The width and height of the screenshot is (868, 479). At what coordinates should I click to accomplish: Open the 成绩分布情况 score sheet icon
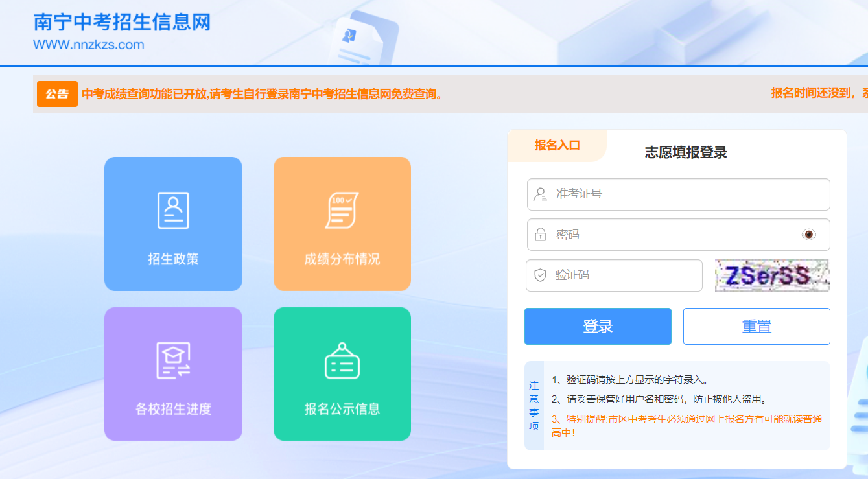point(342,211)
